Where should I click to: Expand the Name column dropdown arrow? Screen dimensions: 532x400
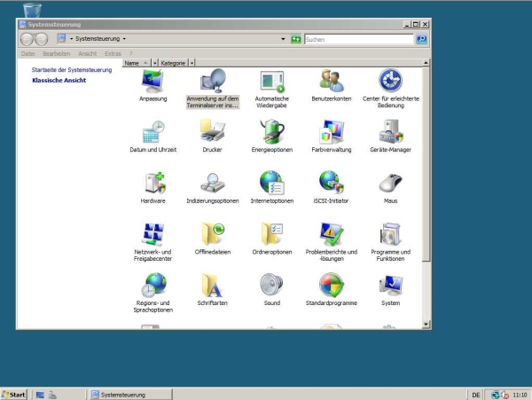(x=154, y=63)
